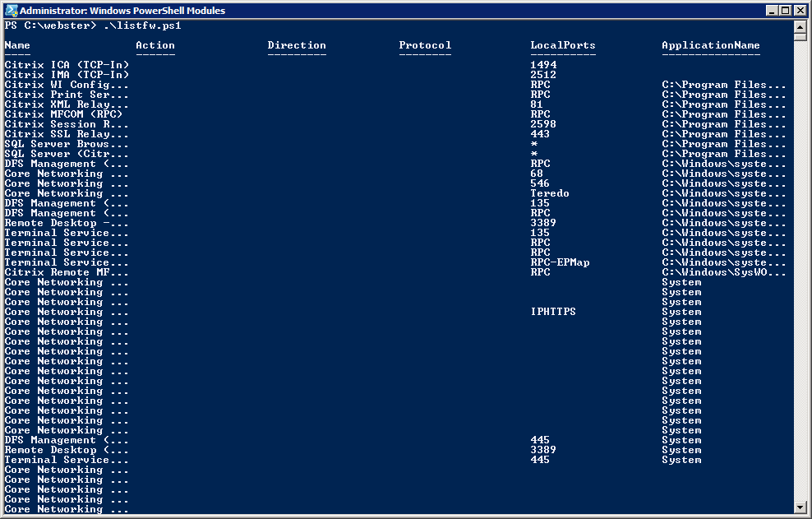This screenshot has width=812, height=519.
Task: Click the scroll down arrow of the console
Action: click(800, 507)
